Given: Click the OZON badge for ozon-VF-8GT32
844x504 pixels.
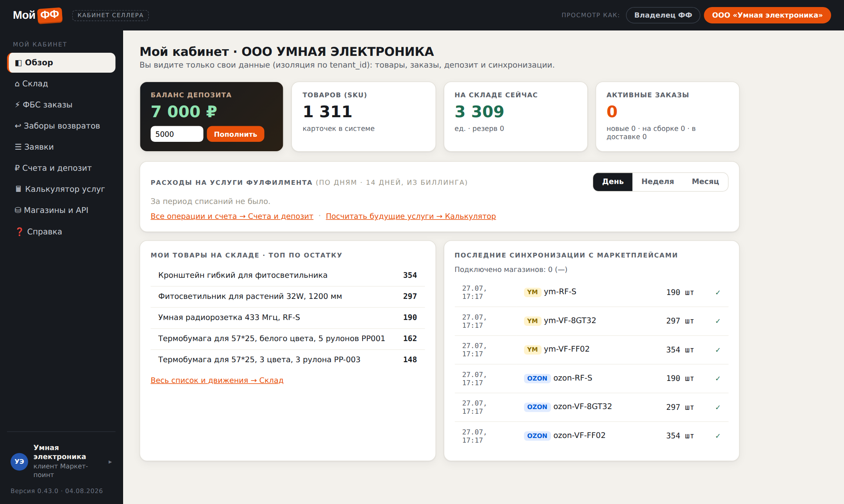Looking at the screenshot, I should click(x=537, y=407).
